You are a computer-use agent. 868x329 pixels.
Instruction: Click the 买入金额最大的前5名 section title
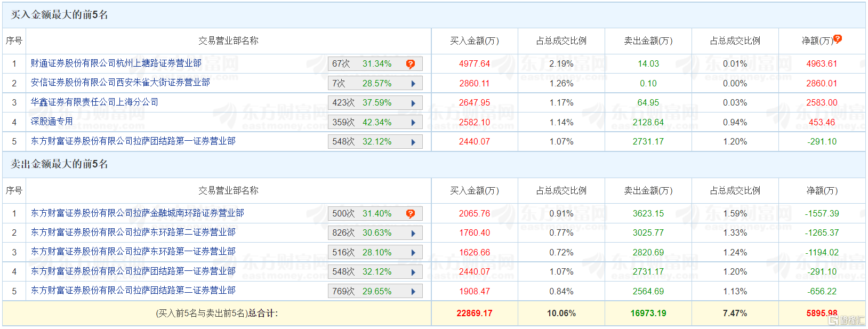(59, 15)
